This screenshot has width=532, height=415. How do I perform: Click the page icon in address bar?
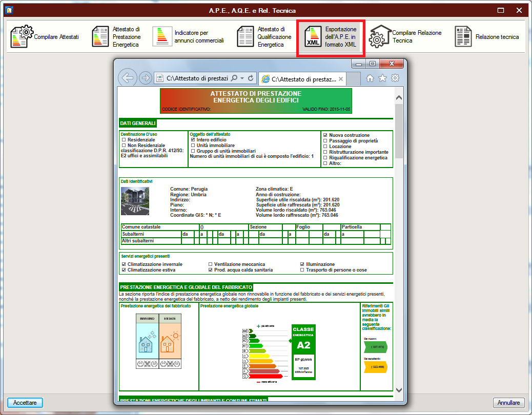(160, 78)
